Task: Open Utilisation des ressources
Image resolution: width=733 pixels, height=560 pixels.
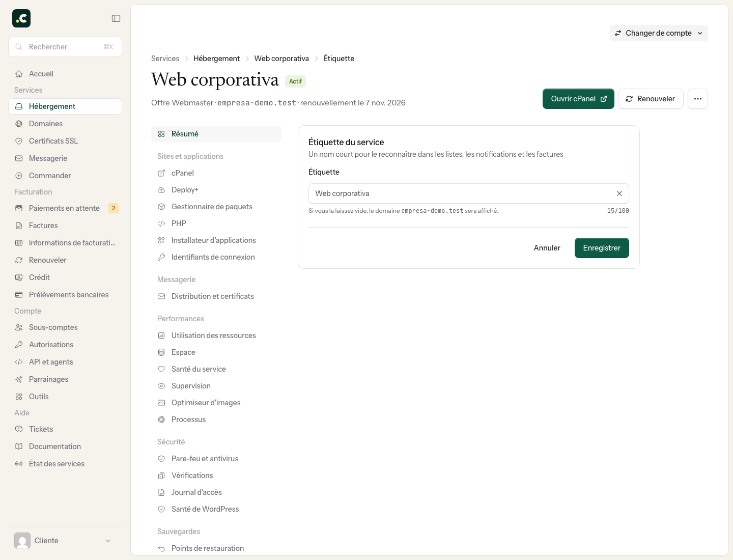Action: pyautogui.click(x=216, y=335)
